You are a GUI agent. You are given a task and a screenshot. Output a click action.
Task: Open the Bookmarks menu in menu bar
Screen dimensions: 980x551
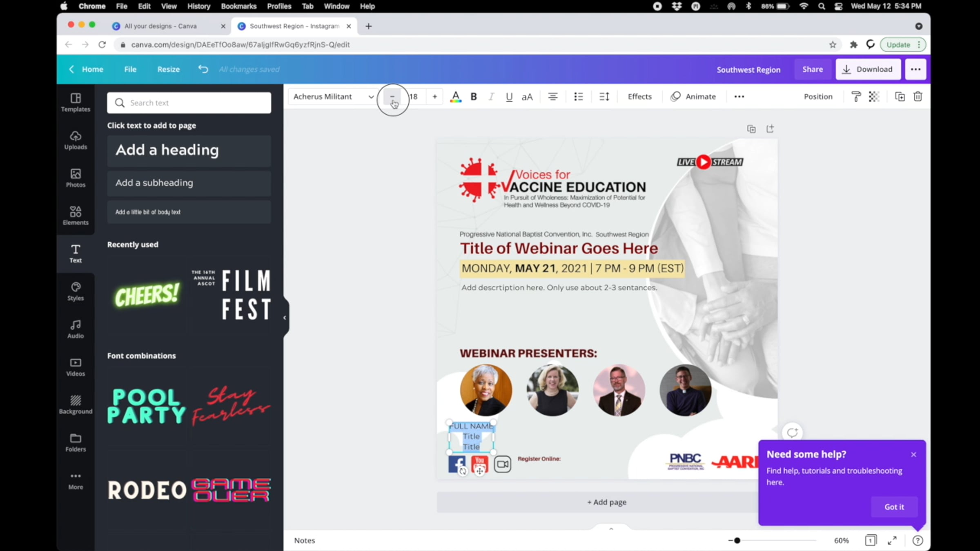pos(238,6)
